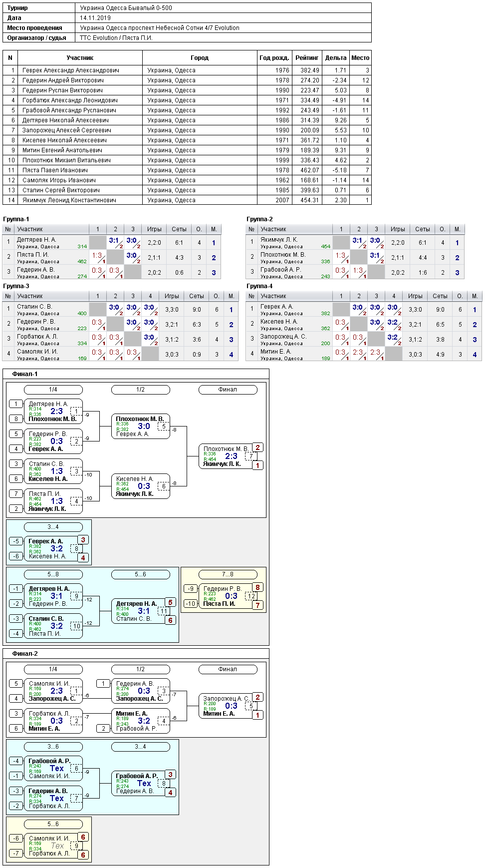Click the Участник column header in participants table
This screenshot has width=487, height=868.
[x=80, y=58]
